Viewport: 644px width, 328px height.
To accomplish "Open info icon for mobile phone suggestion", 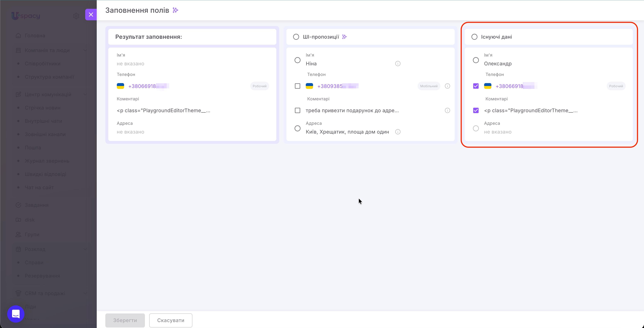I will [x=447, y=86].
